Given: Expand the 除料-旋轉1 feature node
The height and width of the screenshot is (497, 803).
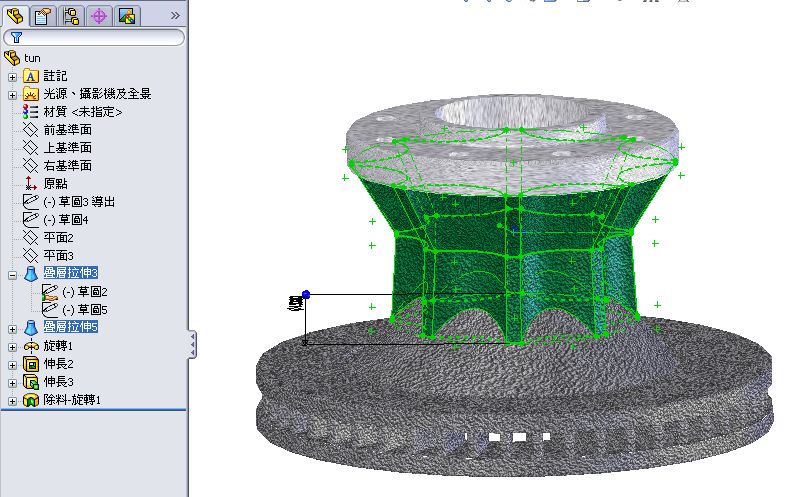Looking at the screenshot, I should point(12,401).
